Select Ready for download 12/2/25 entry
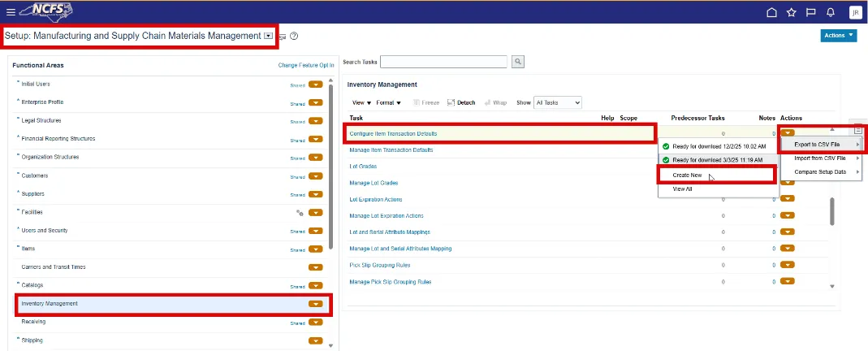Image resolution: width=868 pixels, height=351 pixels. (718, 147)
